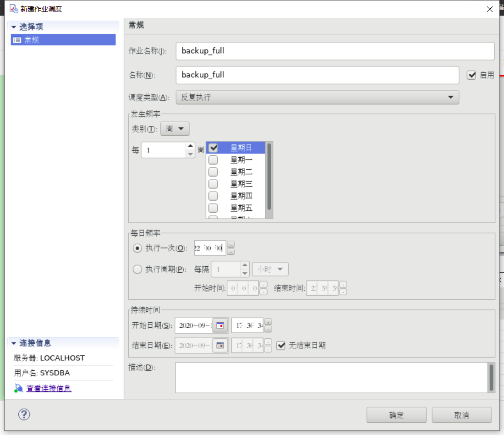Increase the 执行一次 time with its stepper

pyautogui.click(x=231, y=245)
